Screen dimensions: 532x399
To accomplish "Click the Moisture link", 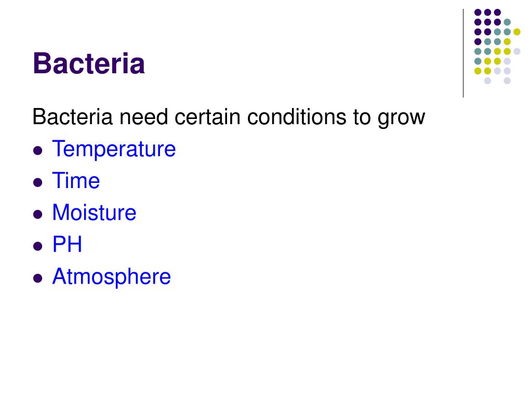I will tap(95, 212).
